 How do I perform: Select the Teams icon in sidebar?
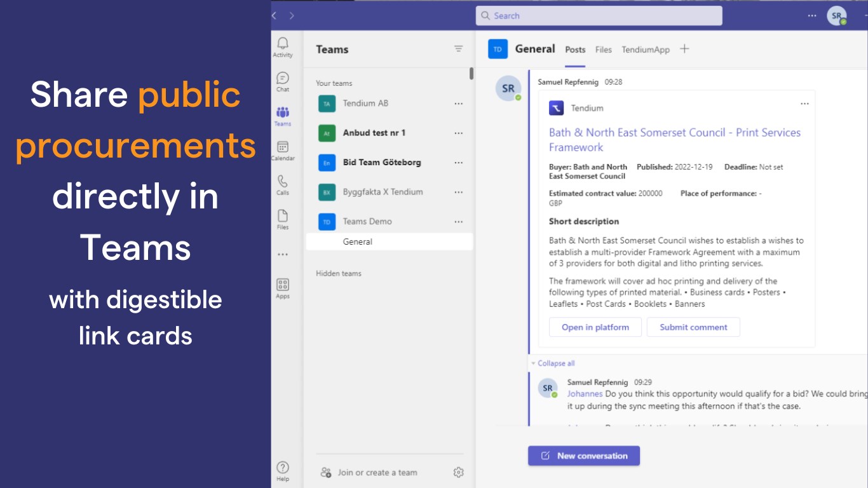tap(283, 112)
